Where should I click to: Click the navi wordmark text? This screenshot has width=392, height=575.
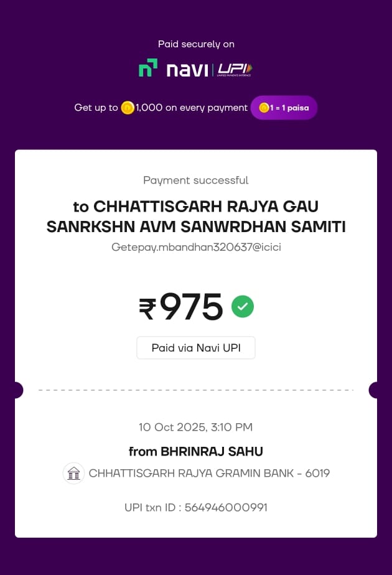pos(187,69)
